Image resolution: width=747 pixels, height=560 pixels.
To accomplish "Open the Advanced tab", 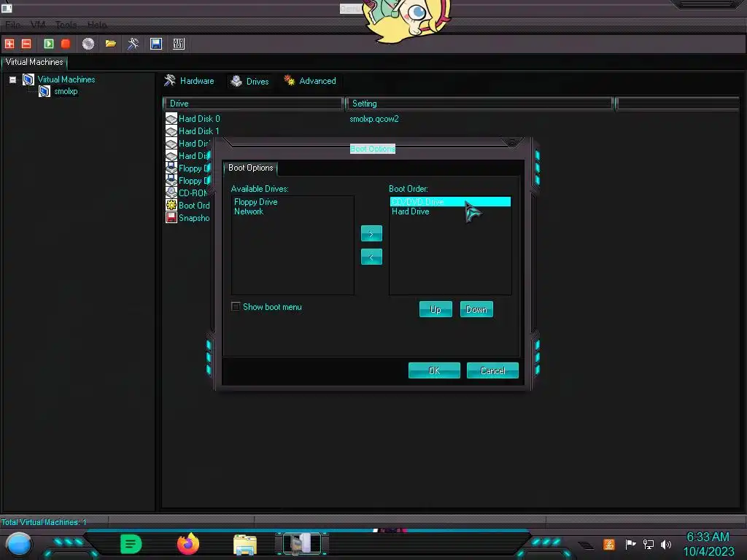I will click(x=310, y=81).
